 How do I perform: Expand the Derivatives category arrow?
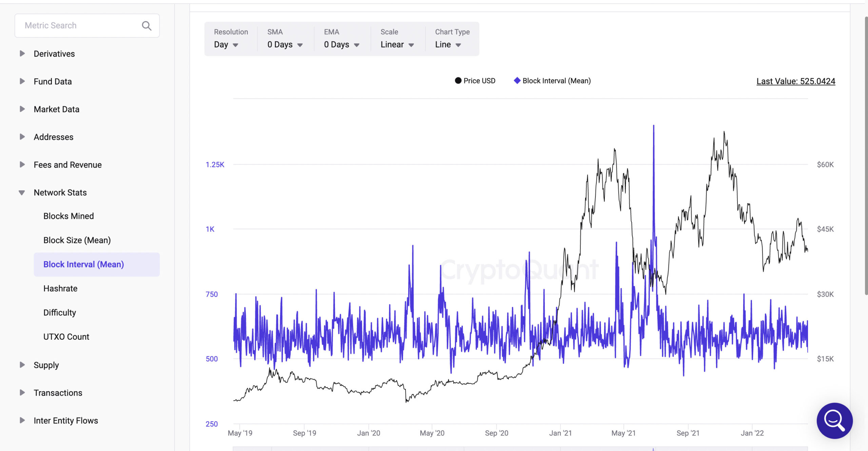22,54
